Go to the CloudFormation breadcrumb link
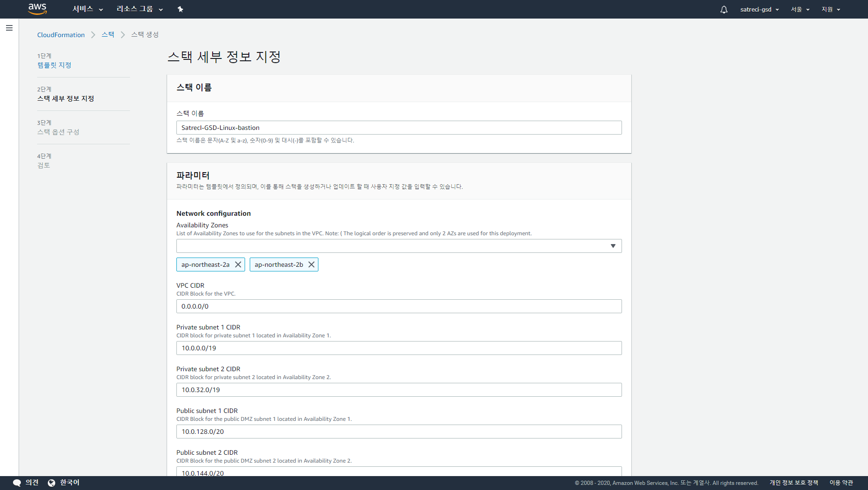The width and height of the screenshot is (868, 490). tap(61, 35)
